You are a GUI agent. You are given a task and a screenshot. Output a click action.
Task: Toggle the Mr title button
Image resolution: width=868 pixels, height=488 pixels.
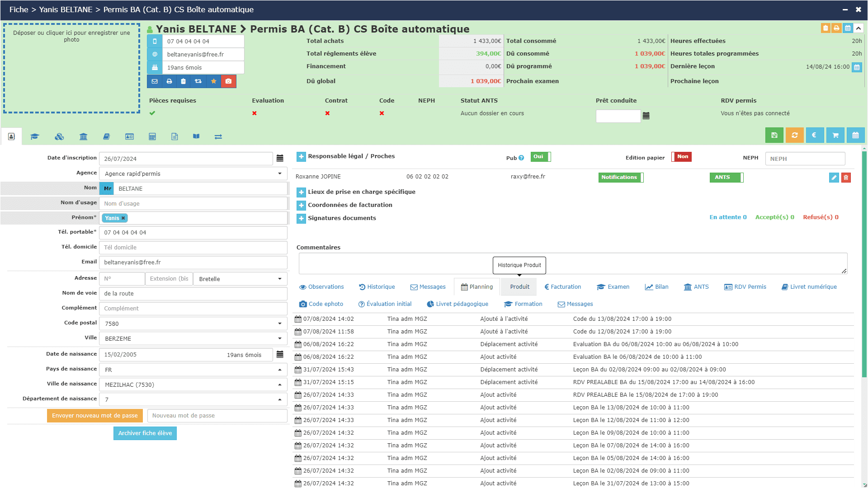point(107,189)
